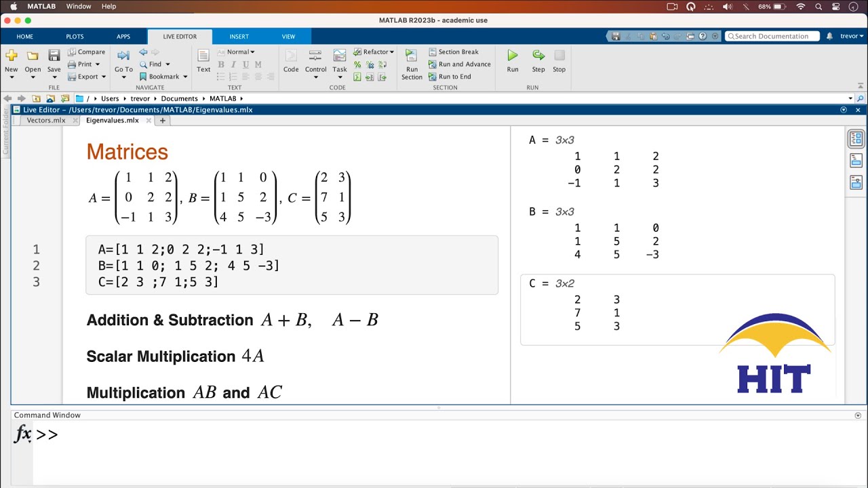Click the Stop icon in the ribbon
This screenshot has width=868, height=488.
(559, 56)
